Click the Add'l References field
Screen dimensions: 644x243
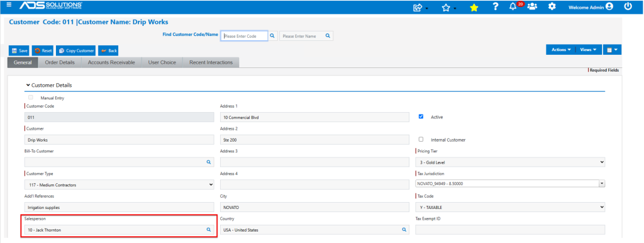(119, 207)
